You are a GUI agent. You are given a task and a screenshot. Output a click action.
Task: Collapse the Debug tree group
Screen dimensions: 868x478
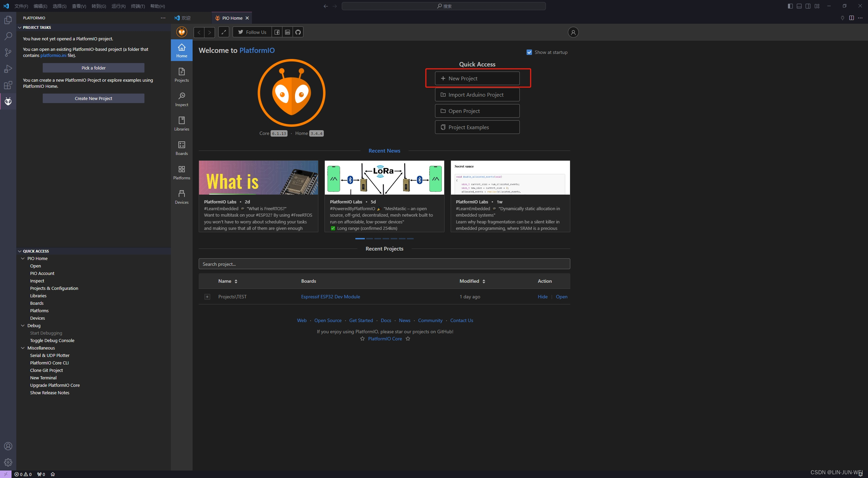23,325
